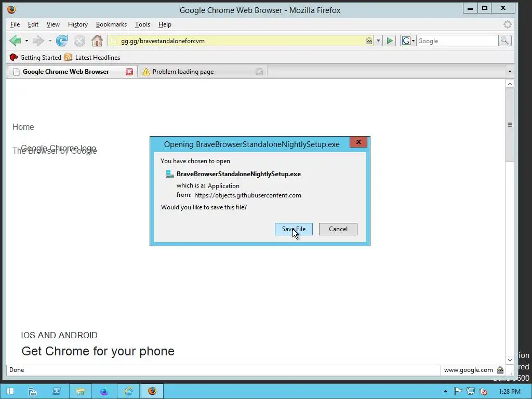
Task: Click Save File in the download dialog
Action: coord(294,229)
